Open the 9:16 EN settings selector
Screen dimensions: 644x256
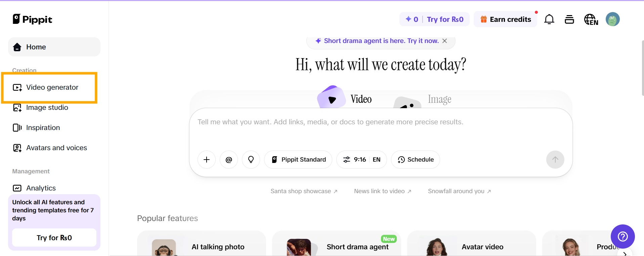[x=361, y=160]
